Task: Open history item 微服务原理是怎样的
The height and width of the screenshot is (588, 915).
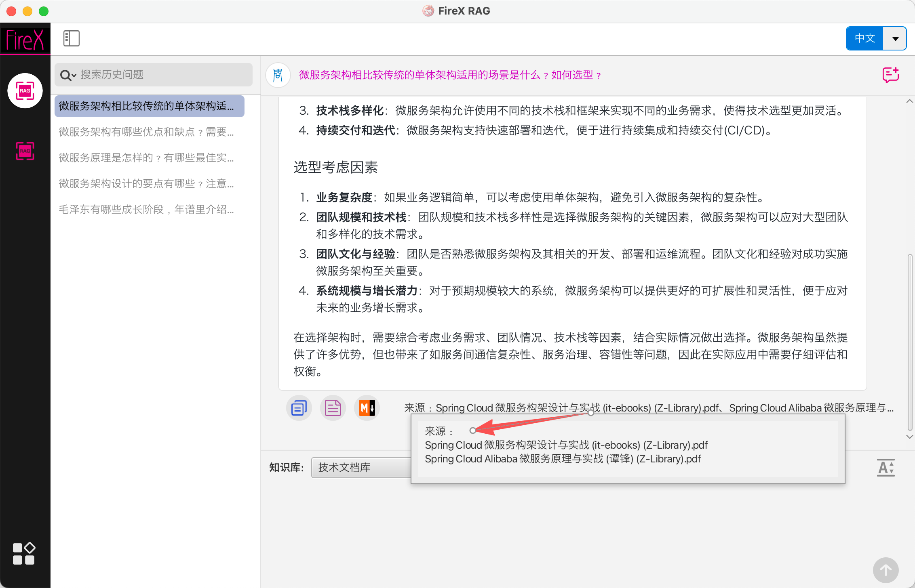Action: coord(146,158)
